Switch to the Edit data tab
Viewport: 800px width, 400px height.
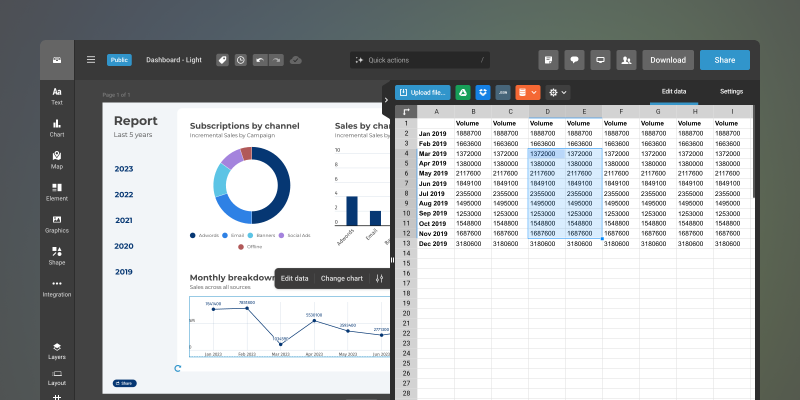[x=673, y=92]
